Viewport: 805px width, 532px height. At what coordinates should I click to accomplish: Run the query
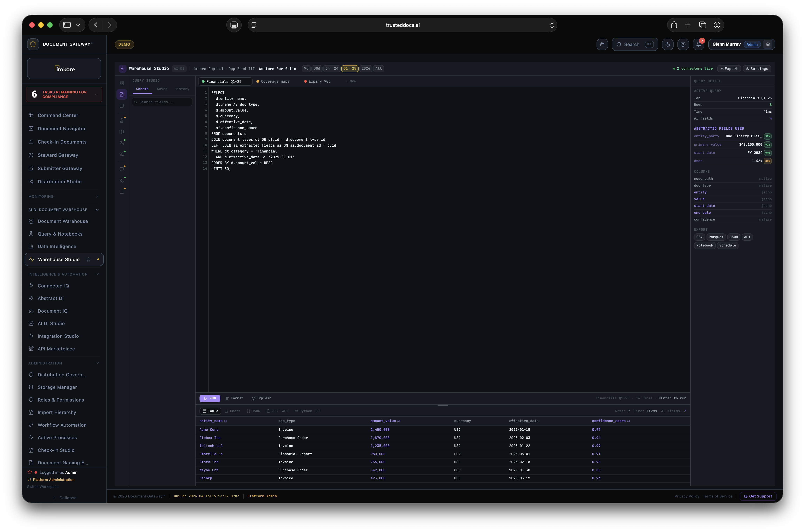tap(210, 398)
